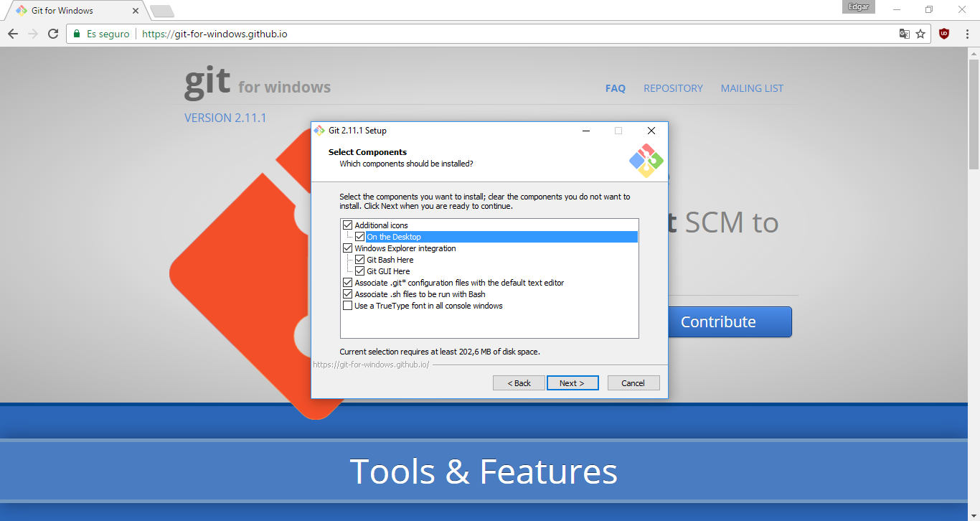This screenshot has height=521, width=980.
Task: Reload the page with refresh icon
Action: pyautogui.click(x=53, y=34)
